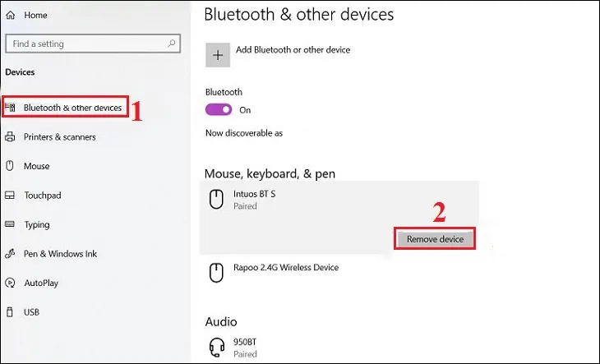This screenshot has height=364, width=600.
Task: Click the Intuos BT S mouse icon
Action: pos(216,199)
